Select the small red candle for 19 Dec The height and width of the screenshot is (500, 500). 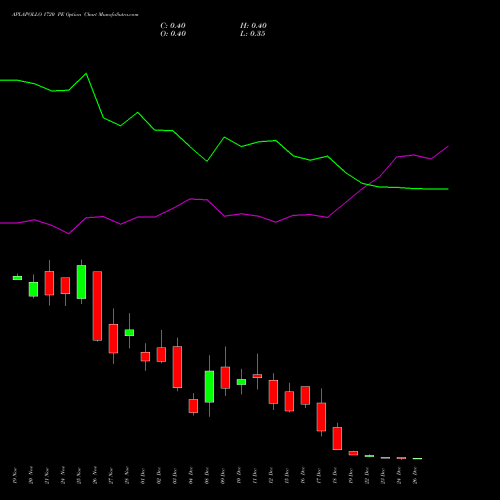[353, 453]
